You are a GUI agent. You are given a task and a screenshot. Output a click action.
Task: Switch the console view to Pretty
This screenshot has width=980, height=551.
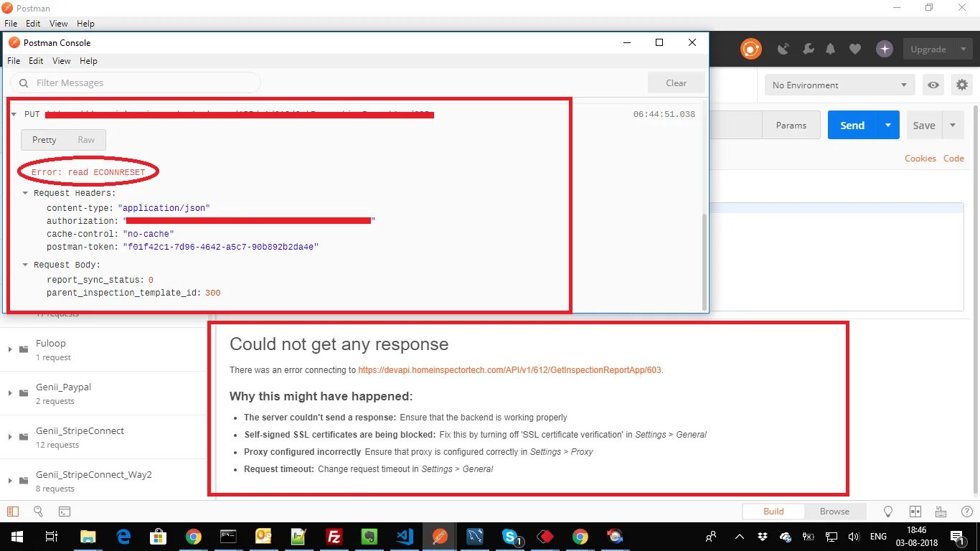(x=44, y=140)
